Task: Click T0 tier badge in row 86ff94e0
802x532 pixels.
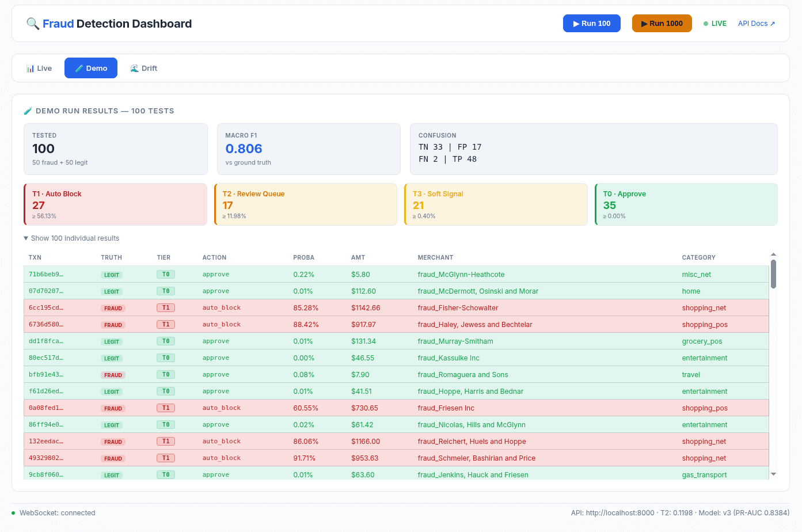Action: (166, 425)
